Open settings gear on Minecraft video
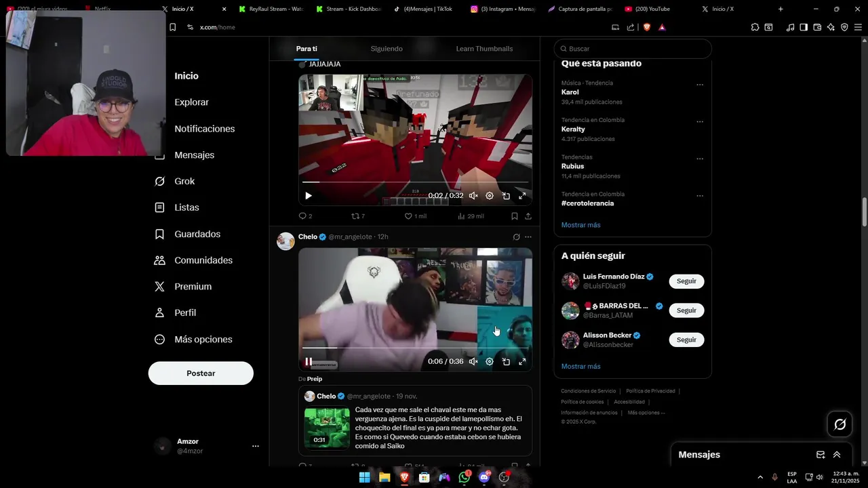Image resolution: width=868 pixels, height=488 pixels. [490, 196]
